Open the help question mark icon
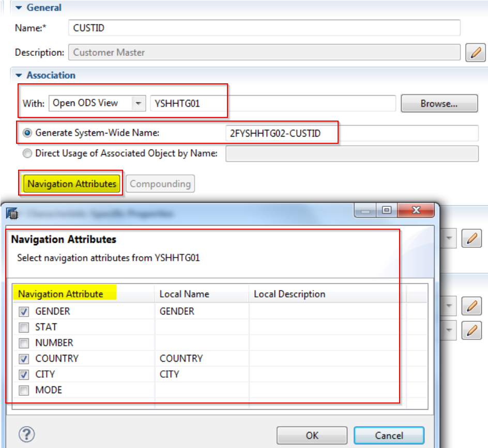The width and height of the screenshot is (488, 448). [x=27, y=435]
